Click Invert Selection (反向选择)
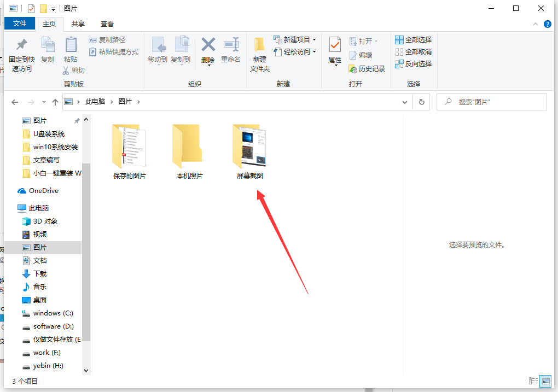Image resolution: width=558 pixels, height=392 pixels. coord(414,64)
